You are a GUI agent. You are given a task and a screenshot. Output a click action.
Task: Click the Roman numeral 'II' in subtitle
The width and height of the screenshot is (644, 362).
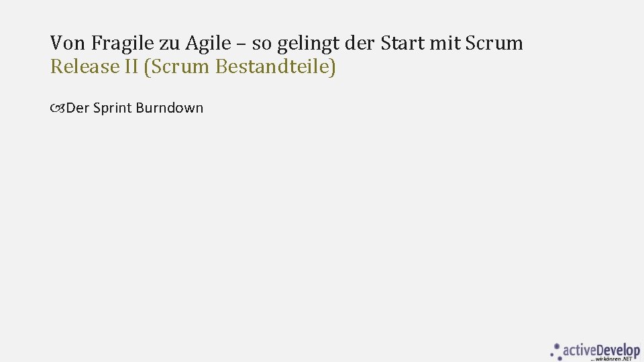coord(131,67)
